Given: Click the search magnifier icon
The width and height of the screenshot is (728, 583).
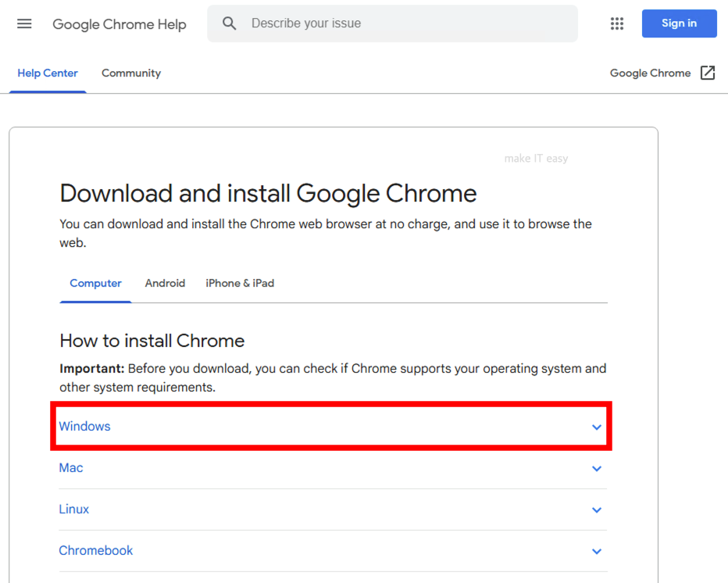Looking at the screenshot, I should 229,23.
